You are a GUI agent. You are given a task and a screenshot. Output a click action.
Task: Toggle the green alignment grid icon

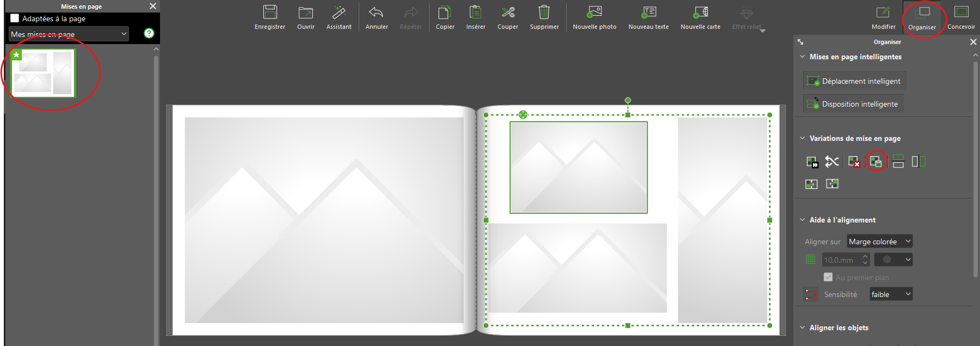point(810,259)
